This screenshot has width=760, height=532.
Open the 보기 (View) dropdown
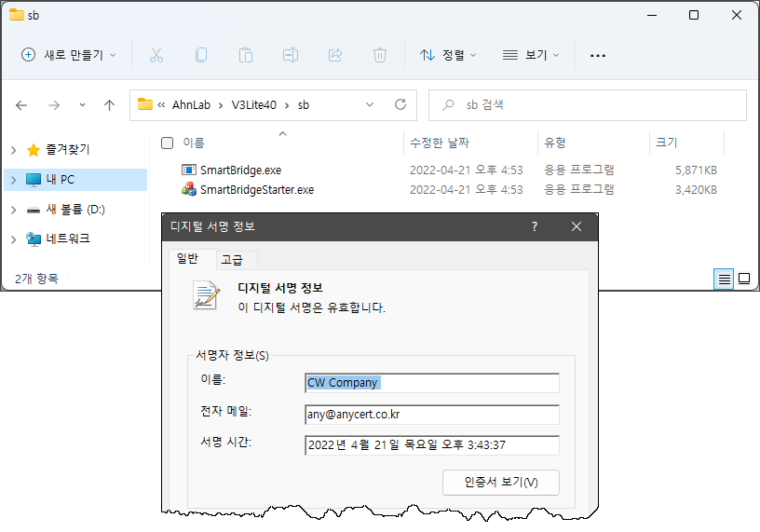[x=531, y=55]
